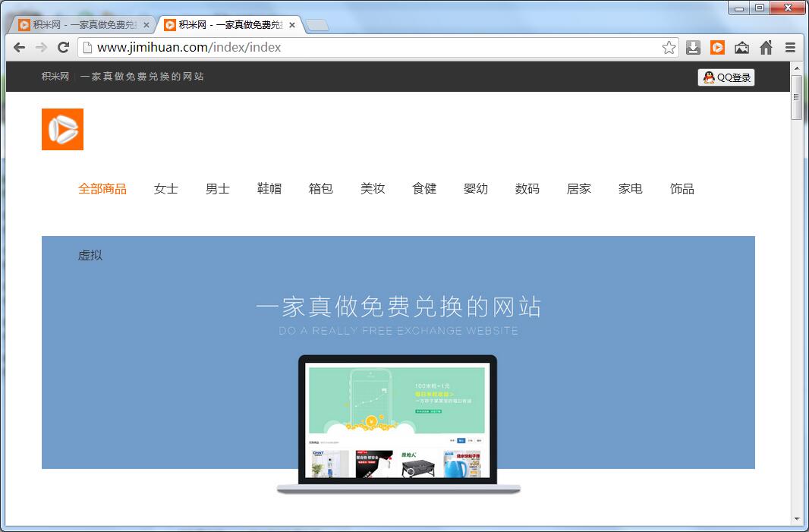Viewport: 809px width, 532px height.
Task: Click the screenshot extension icon
Action: point(741,48)
